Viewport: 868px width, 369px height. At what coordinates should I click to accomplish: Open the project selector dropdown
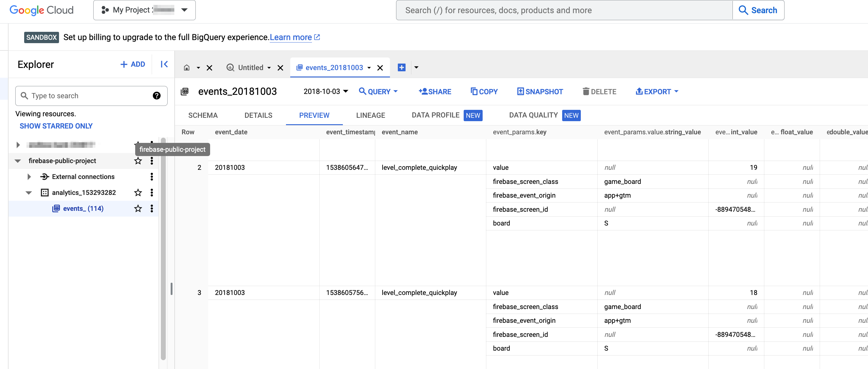point(144,10)
